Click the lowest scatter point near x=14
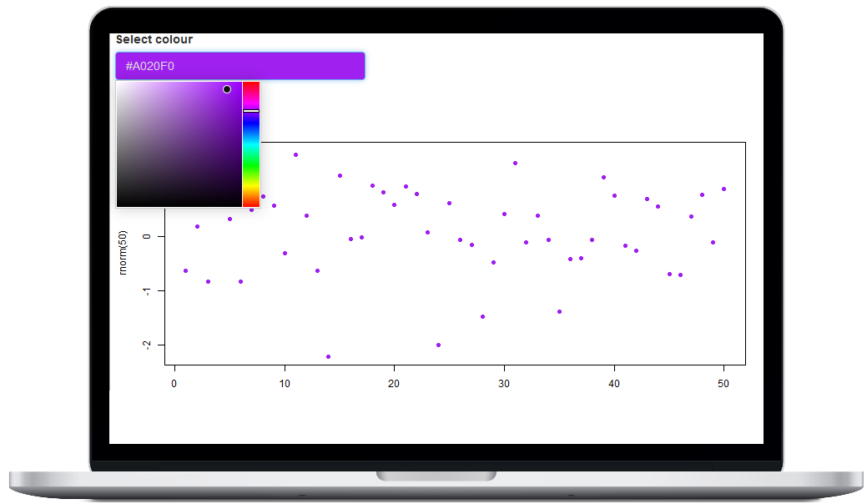 pyautogui.click(x=327, y=356)
